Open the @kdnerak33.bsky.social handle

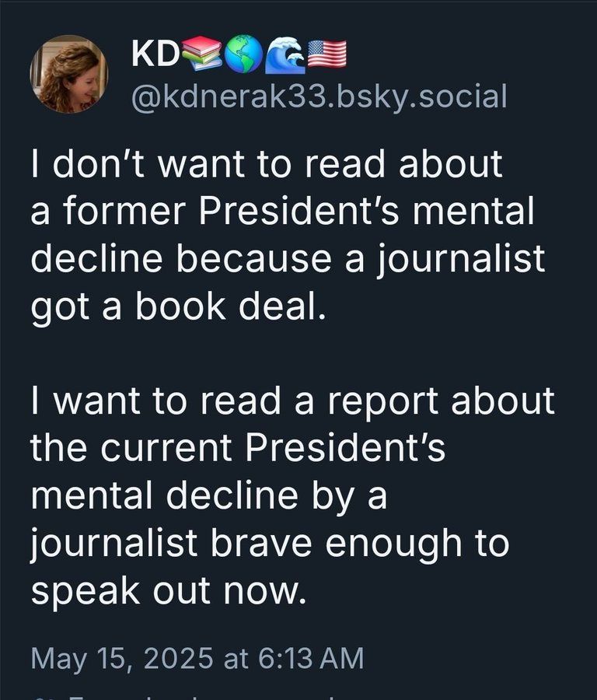319,96
